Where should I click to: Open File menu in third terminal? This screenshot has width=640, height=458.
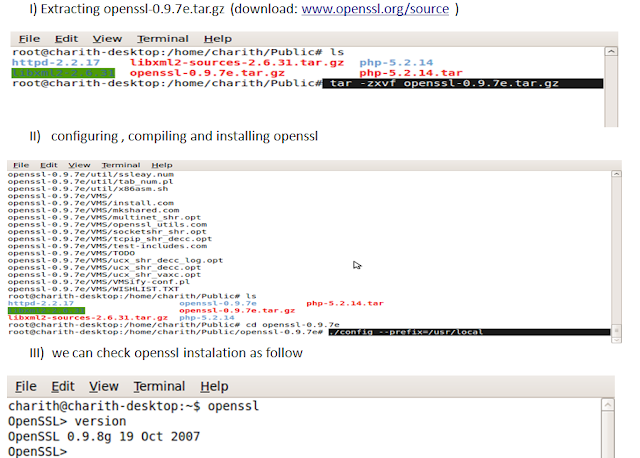point(26,386)
